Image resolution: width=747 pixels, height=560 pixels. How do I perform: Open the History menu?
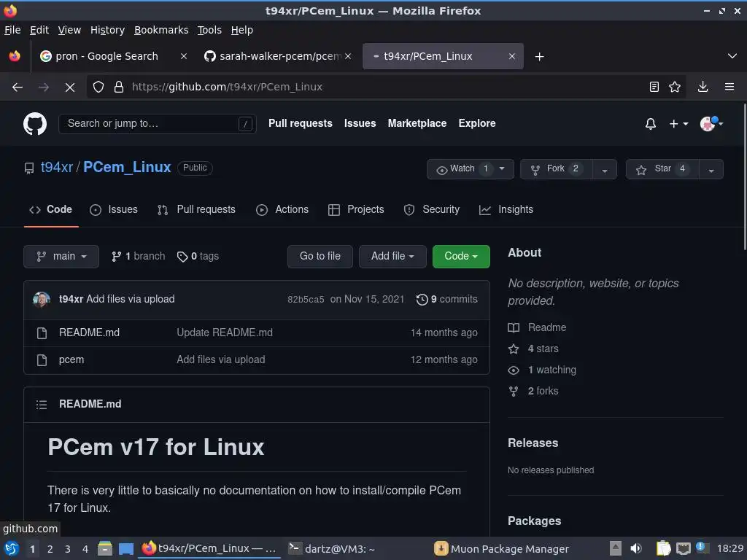[x=107, y=30]
